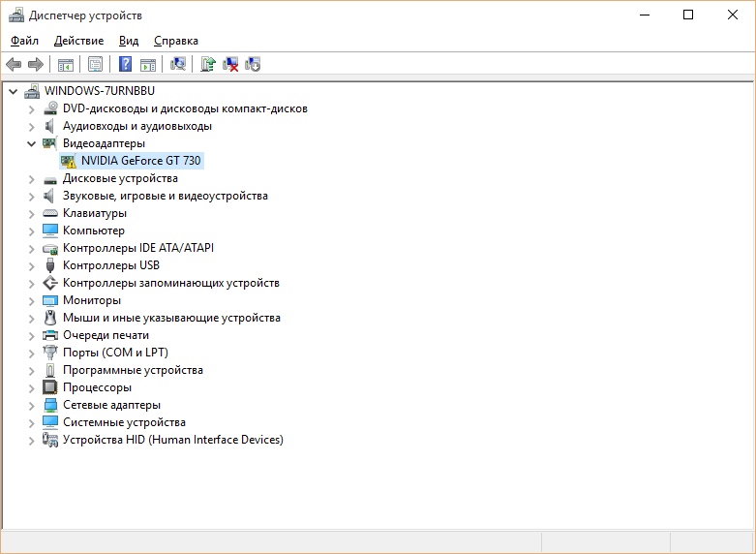Expand the Звуковые, игровые и видеоустройства chevron
The image size is (756, 554).
32,197
